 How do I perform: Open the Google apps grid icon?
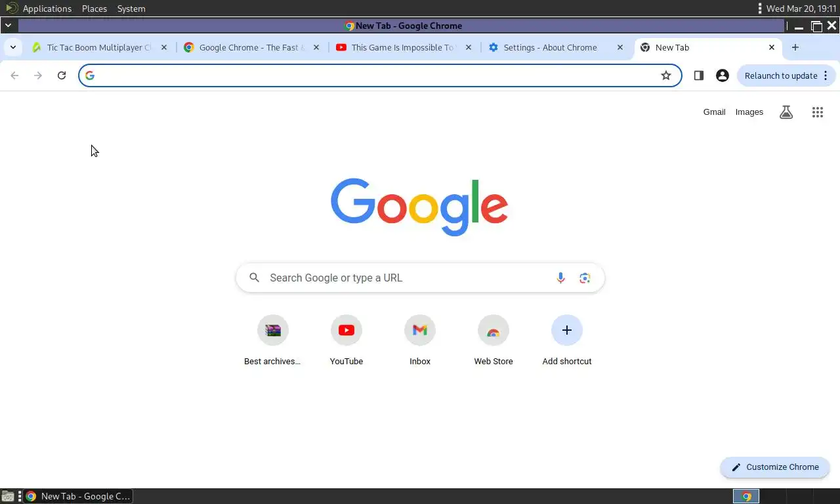pyautogui.click(x=818, y=112)
